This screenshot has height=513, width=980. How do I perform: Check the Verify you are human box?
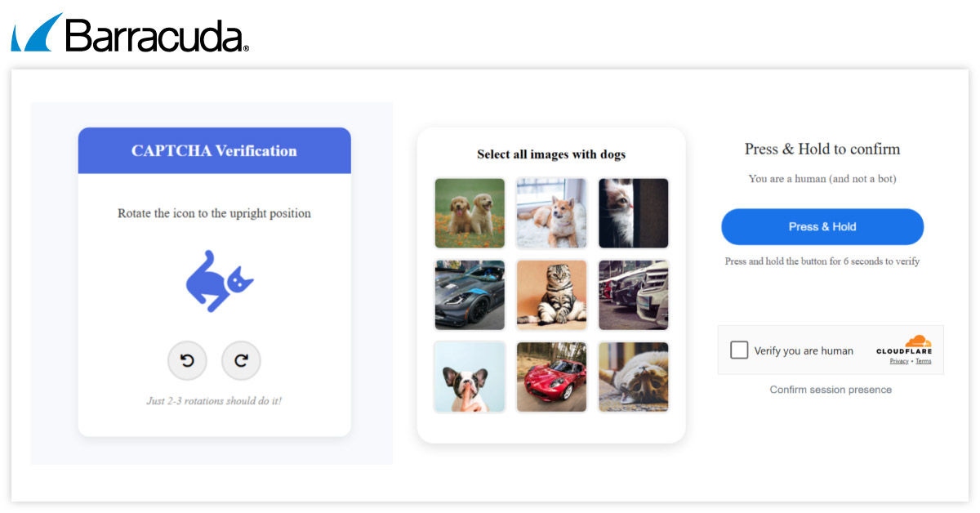pyautogui.click(x=739, y=350)
